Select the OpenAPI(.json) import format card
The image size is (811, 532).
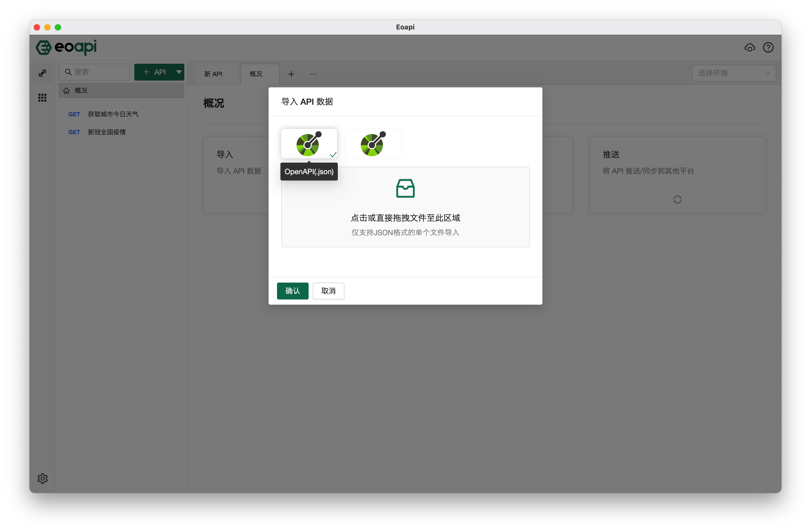(309, 143)
